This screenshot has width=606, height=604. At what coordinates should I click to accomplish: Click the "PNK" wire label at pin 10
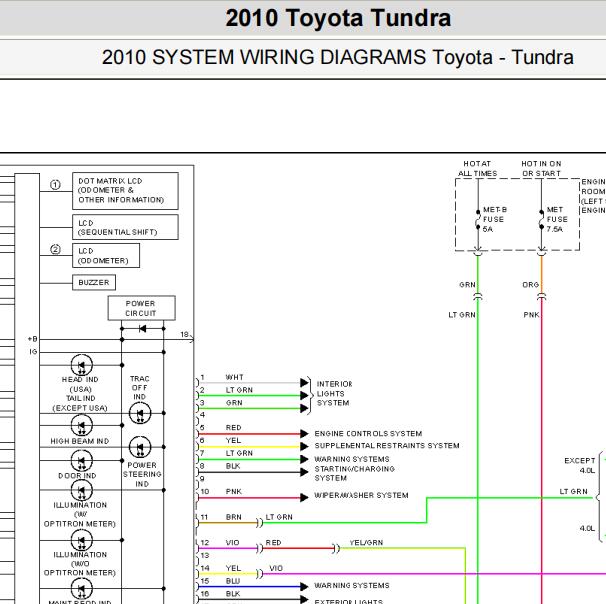point(234,492)
